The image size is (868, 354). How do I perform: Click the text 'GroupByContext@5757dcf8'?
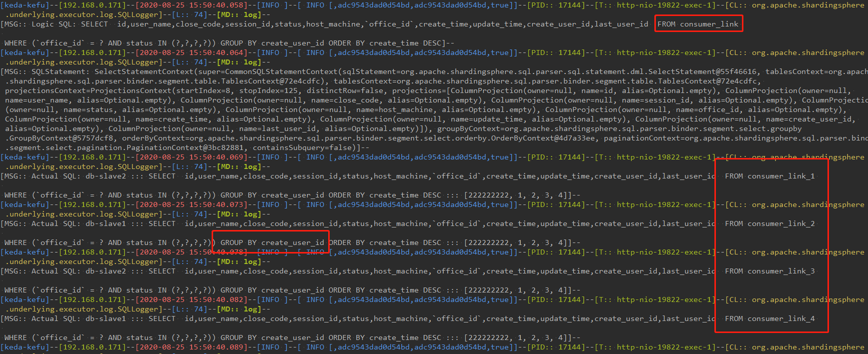[61, 138]
